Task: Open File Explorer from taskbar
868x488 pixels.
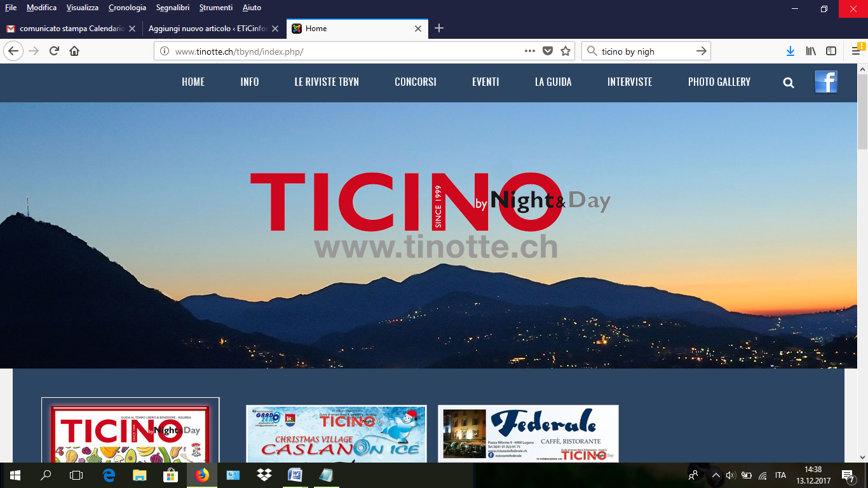Action: (140, 475)
